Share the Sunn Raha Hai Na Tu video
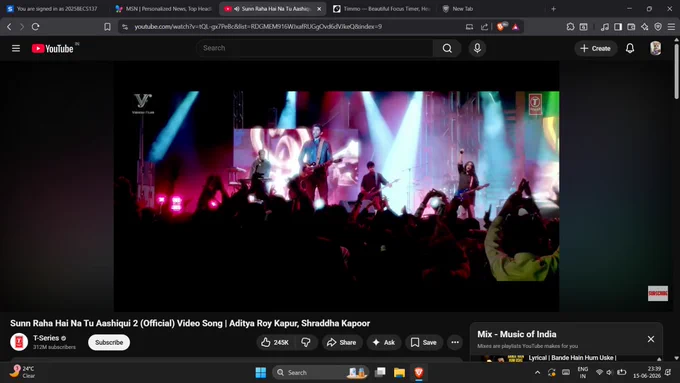This screenshot has width=680, height=383. pos(342,342)
